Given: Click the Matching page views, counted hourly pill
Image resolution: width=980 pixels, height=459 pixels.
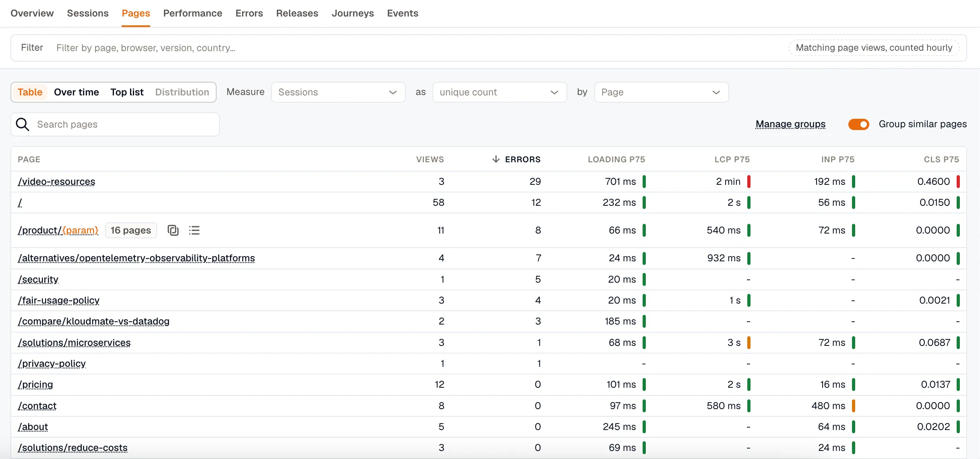Looking at the screenshot, I should (x=874, y=48).
